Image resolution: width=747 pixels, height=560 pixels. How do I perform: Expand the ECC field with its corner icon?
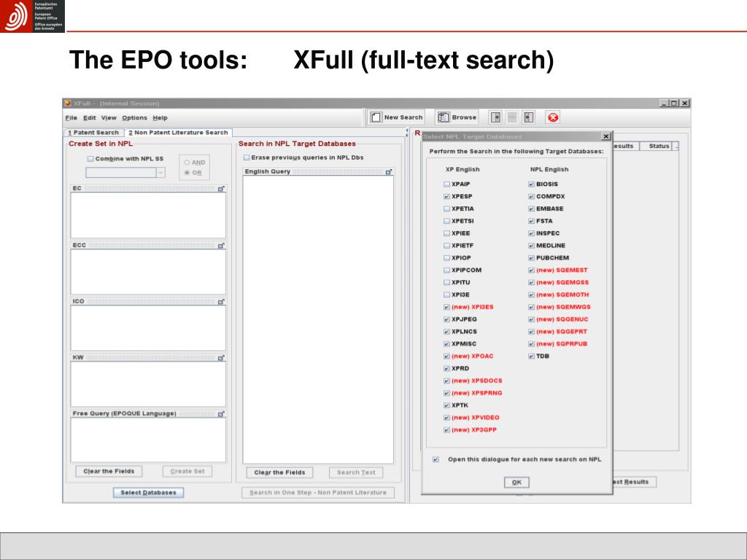tap(221, 246)
